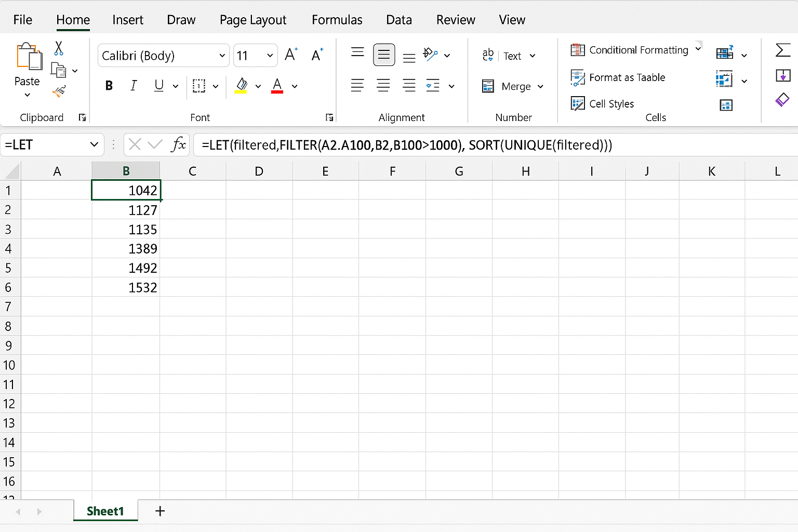This screenshot has height=532, width=798.
Task: Switch to the Draw tab
Action: pyautogui.click(x=181, y=20)
